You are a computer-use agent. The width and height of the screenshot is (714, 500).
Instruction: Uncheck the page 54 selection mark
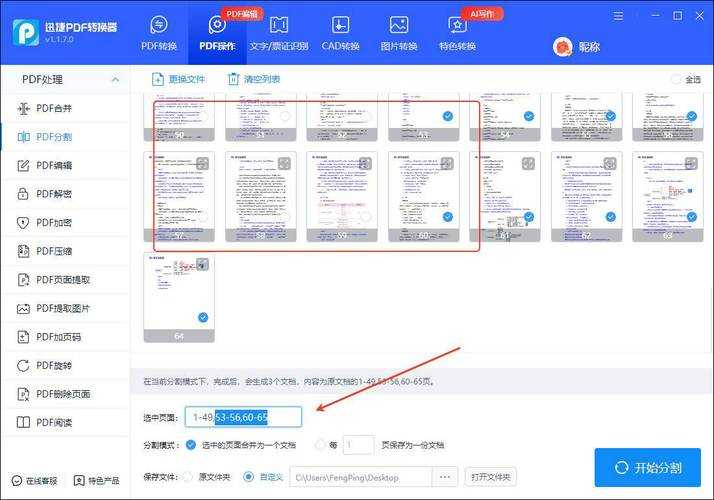point(529,116)
